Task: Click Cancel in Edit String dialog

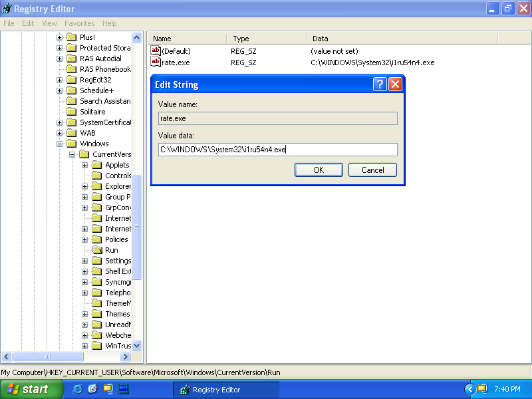Action: click(372, 170)
